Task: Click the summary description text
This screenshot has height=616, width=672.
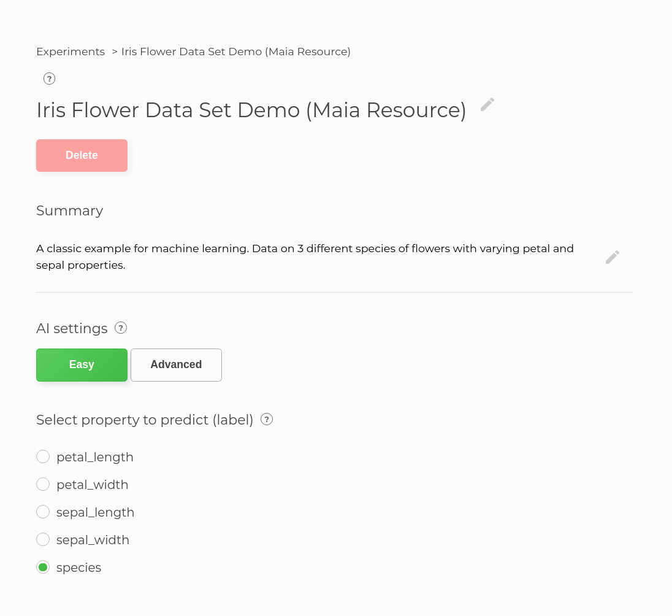Action: [x=305, y=257]
